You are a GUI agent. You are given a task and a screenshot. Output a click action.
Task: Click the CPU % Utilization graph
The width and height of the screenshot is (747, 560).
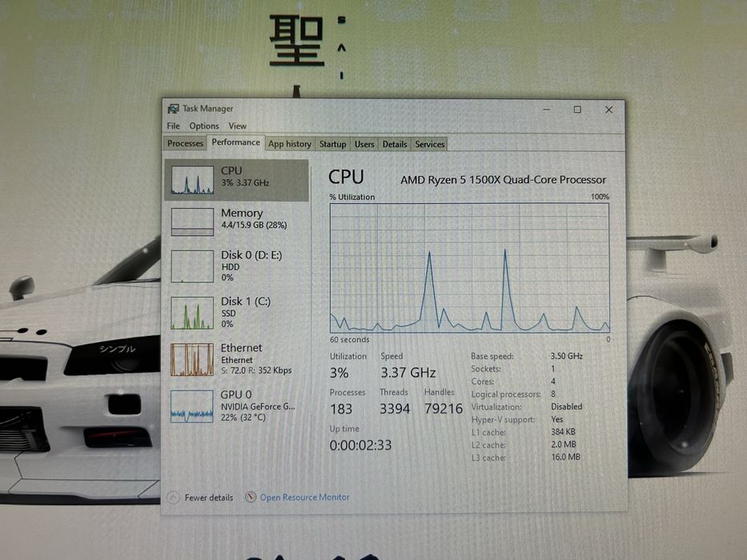point(469,268)
